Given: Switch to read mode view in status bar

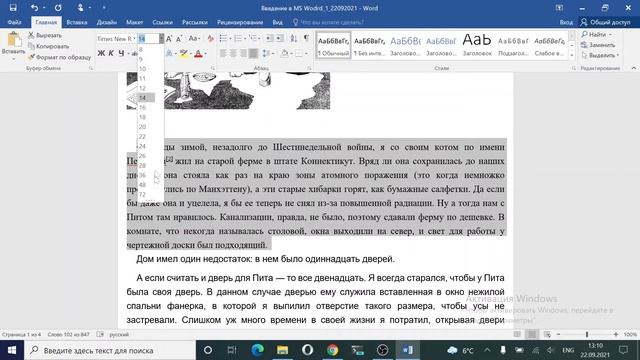Looking at the screenshot, I should coord(517,334).
